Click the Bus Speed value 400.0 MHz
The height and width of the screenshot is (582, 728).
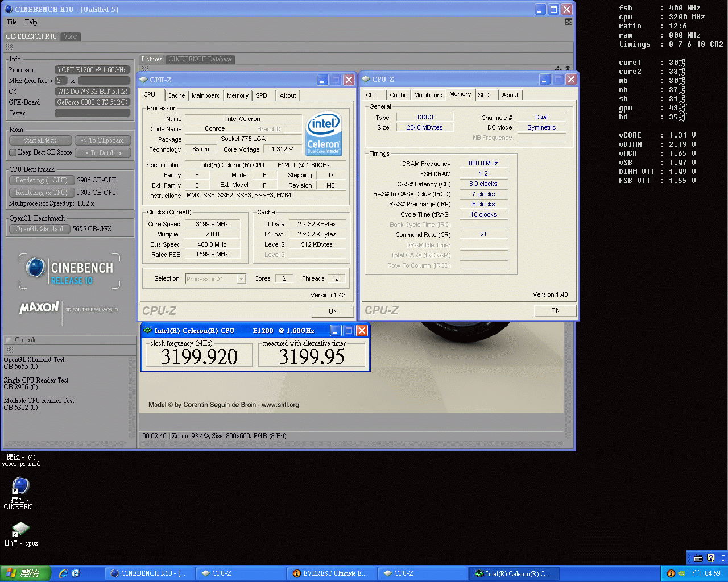tap(212, 244)
